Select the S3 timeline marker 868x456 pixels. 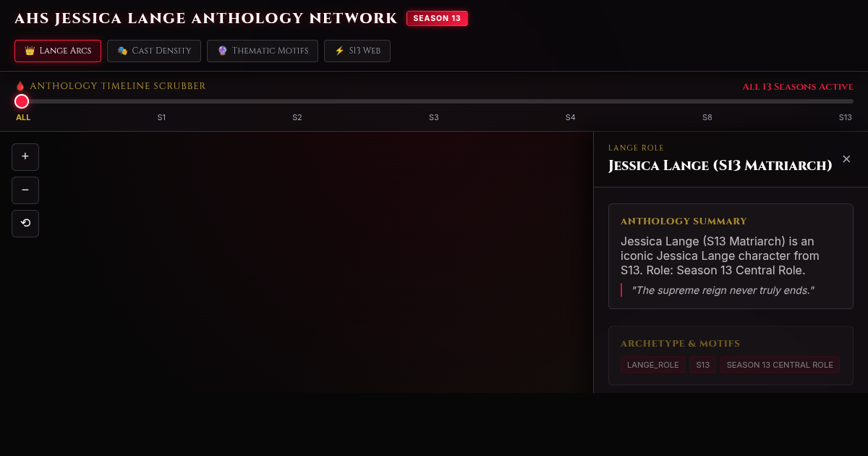434,117
